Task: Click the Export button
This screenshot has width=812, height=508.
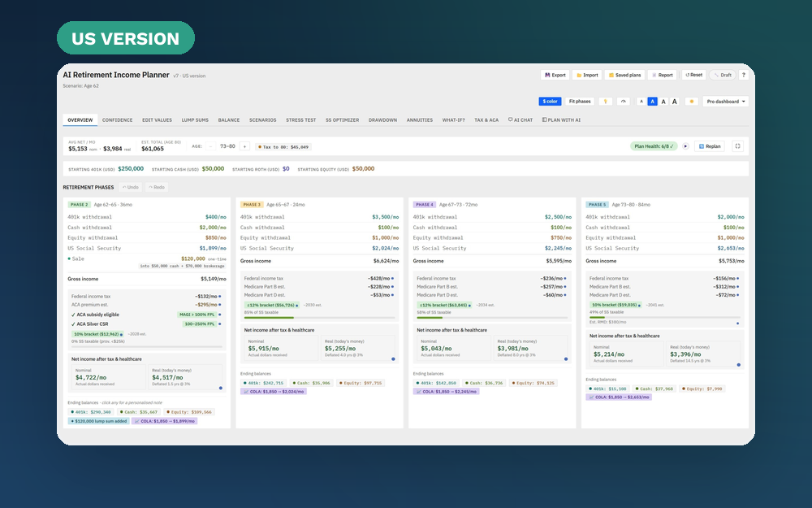Action: [x=555, y=75]
